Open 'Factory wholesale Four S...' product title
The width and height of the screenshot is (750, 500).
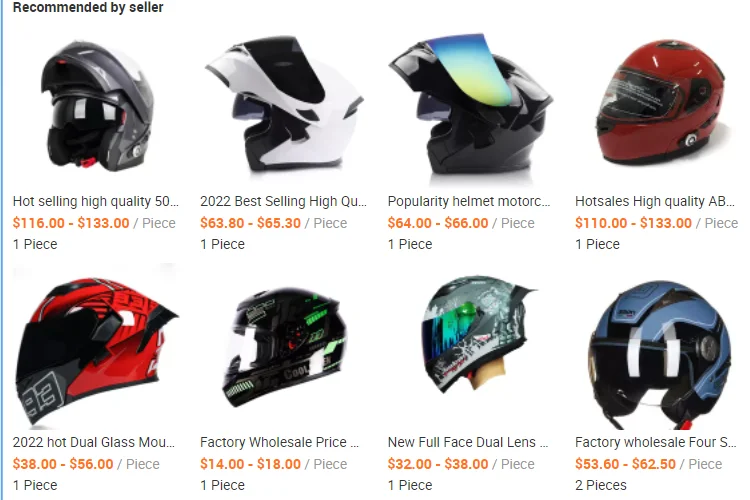pyautogui.click(x=656, y=442)
